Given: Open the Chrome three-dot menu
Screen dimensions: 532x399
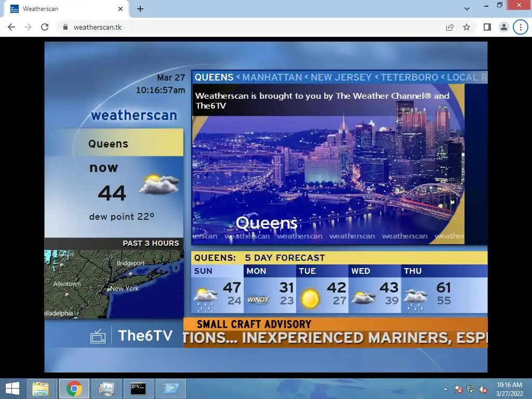Looking at the screenshot, I should coord(521,27).
